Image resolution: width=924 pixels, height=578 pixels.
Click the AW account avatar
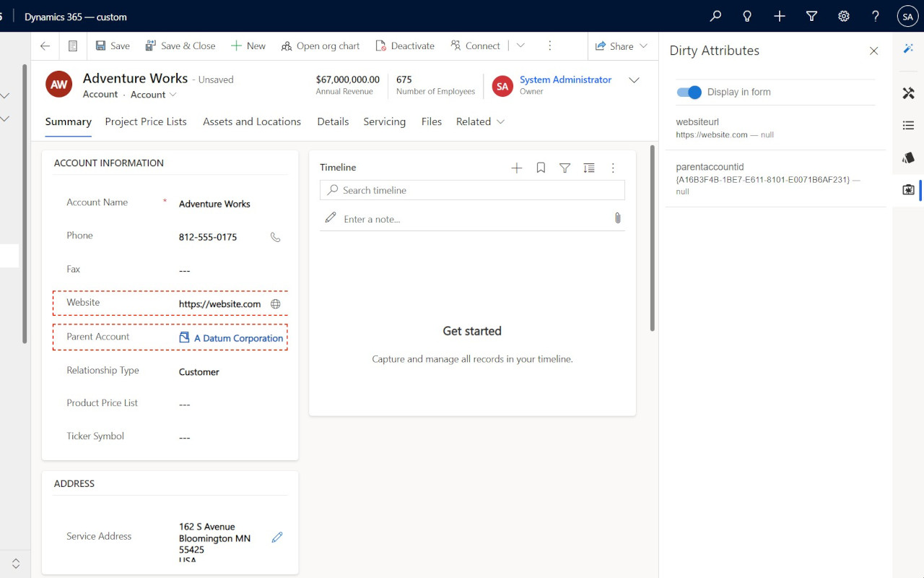click(58, 84)
